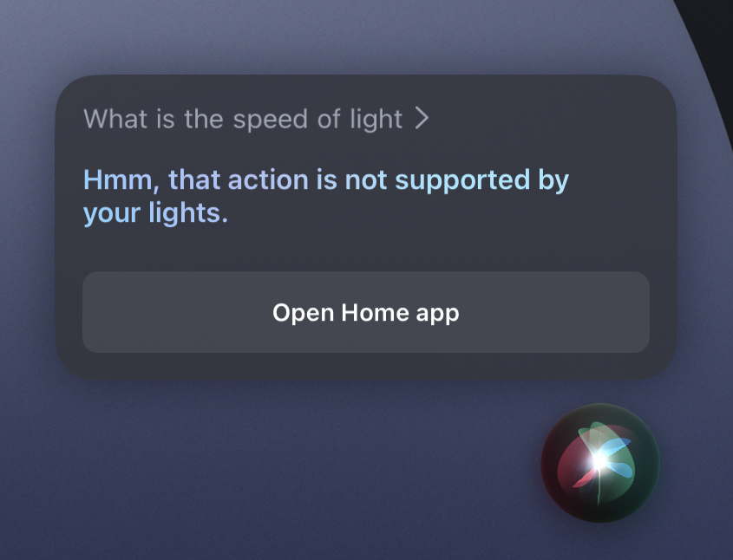
Task: Click the word 'light' in the query
Action: click(x=376, y=119)
